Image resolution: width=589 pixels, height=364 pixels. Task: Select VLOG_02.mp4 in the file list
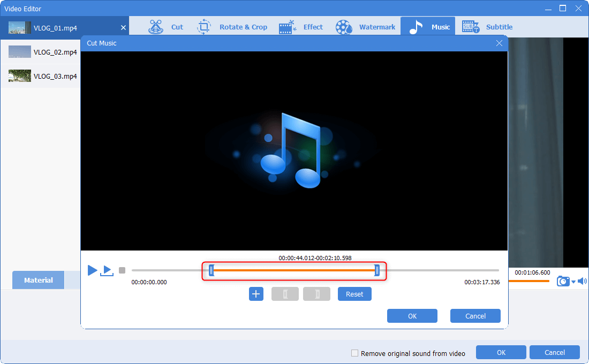(x=43, y=52)
